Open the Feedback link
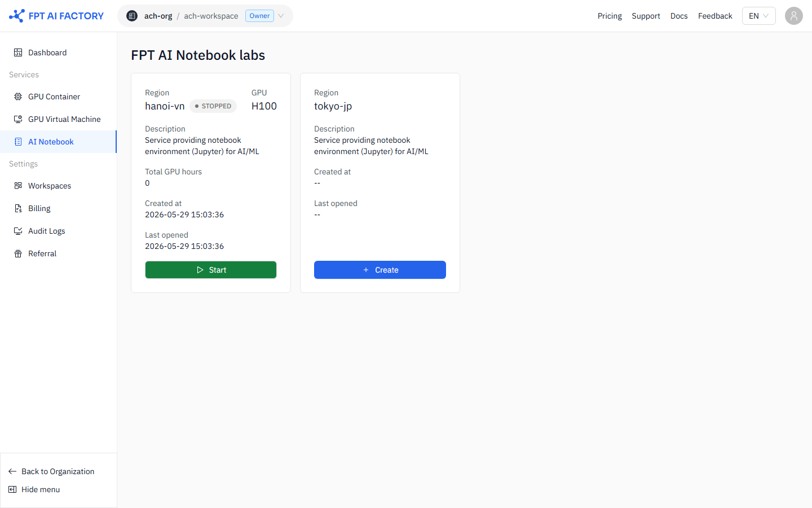The image size is (812, 508). pos(715,16)
